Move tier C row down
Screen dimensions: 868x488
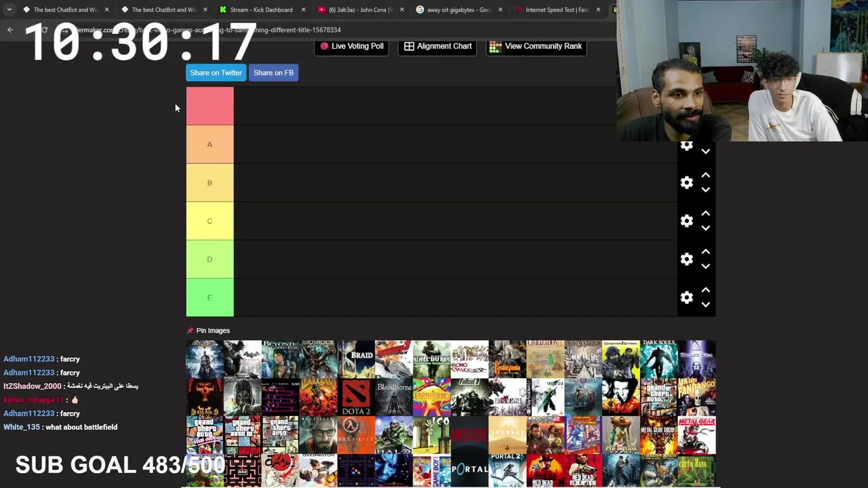(706, 228)
